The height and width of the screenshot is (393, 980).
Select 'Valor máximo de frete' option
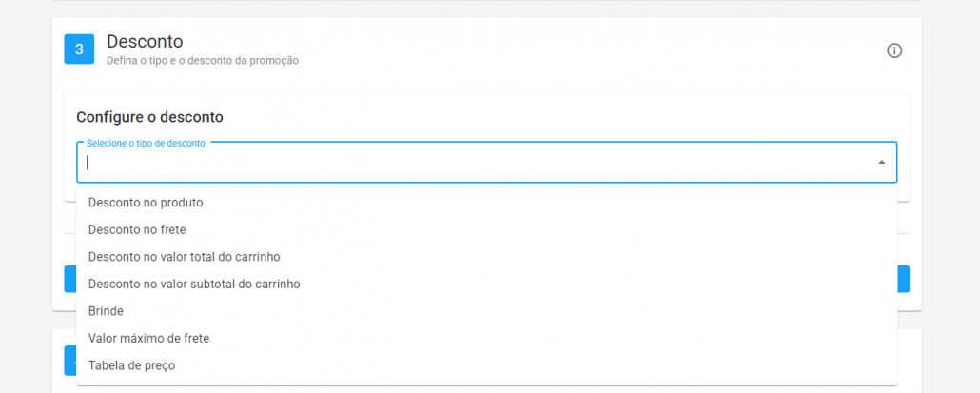pyautogui.click(x=148, y=338)
